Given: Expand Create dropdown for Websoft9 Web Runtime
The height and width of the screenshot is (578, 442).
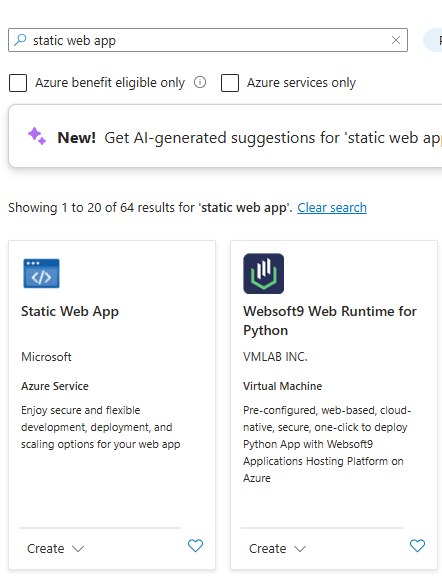Looking at the screenshot, I should (278, 549).
